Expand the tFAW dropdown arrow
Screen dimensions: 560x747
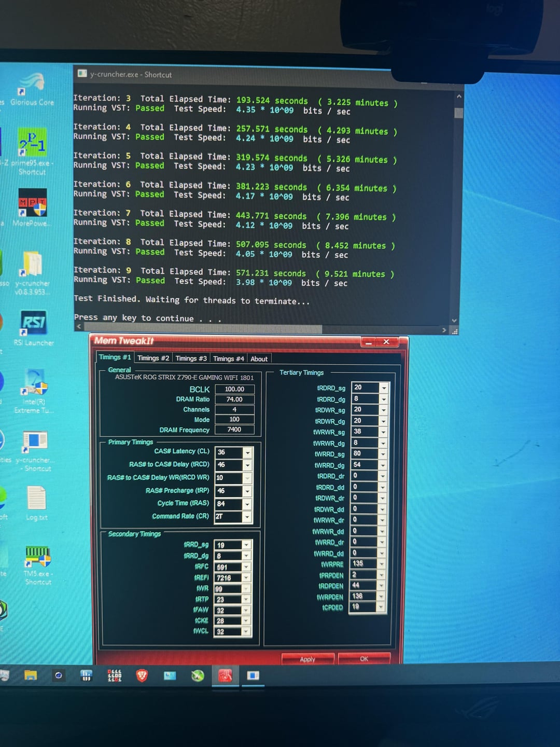(246, 610)
